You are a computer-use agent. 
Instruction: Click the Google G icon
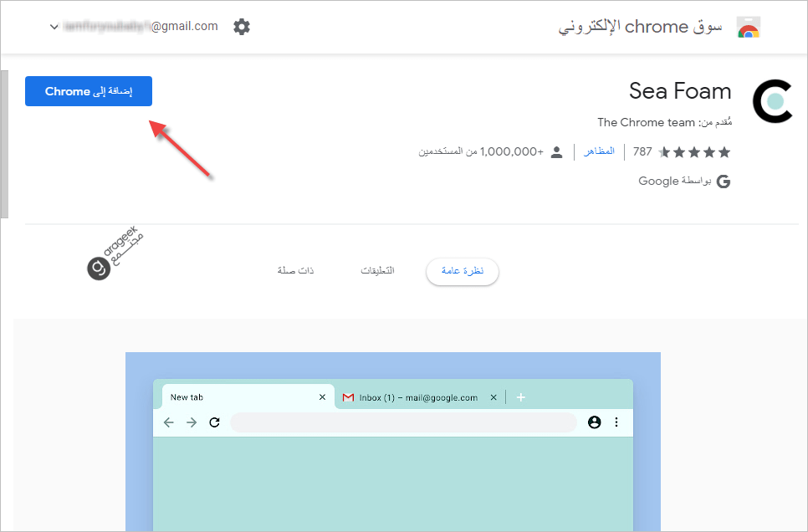(724, 182)
